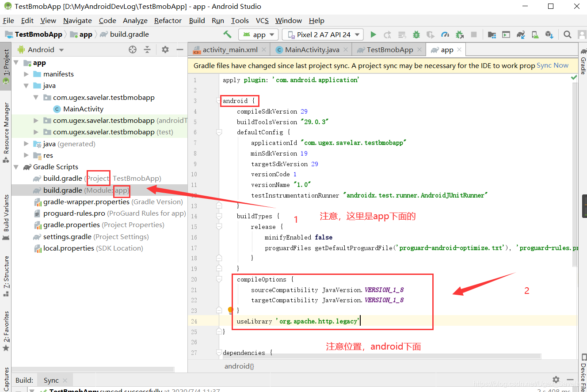Click Sync Project with Gradle Files icon
The height and width of the screenshot is (392, 587).
[x=521, y=34]
